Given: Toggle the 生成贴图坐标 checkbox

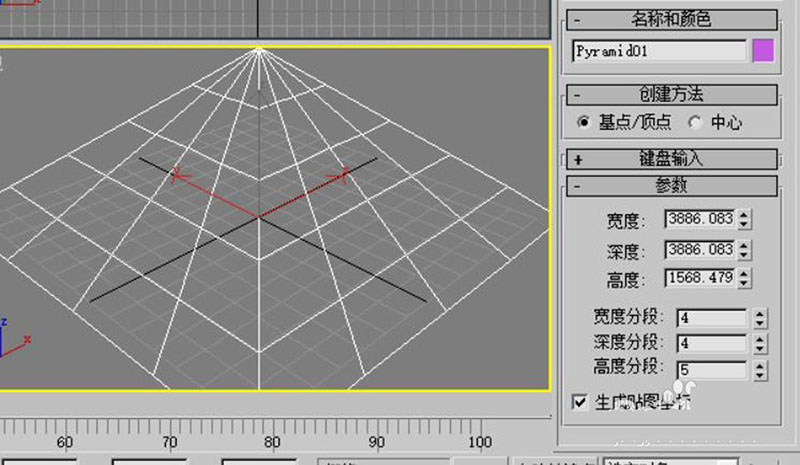Looking at the screenshot, I should point(580,402).
